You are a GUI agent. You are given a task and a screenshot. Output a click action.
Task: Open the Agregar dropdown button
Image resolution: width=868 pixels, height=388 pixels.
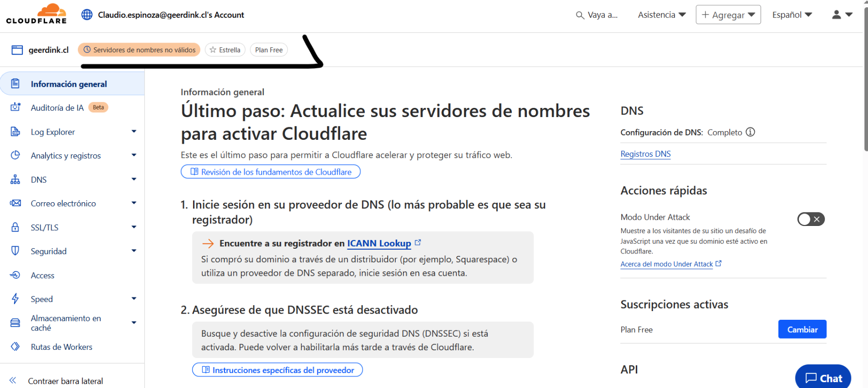tap(728, 15)
